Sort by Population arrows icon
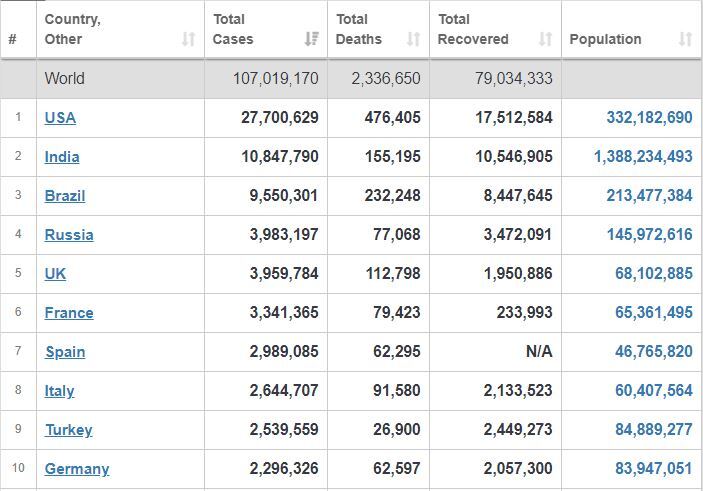 point(685,39)
